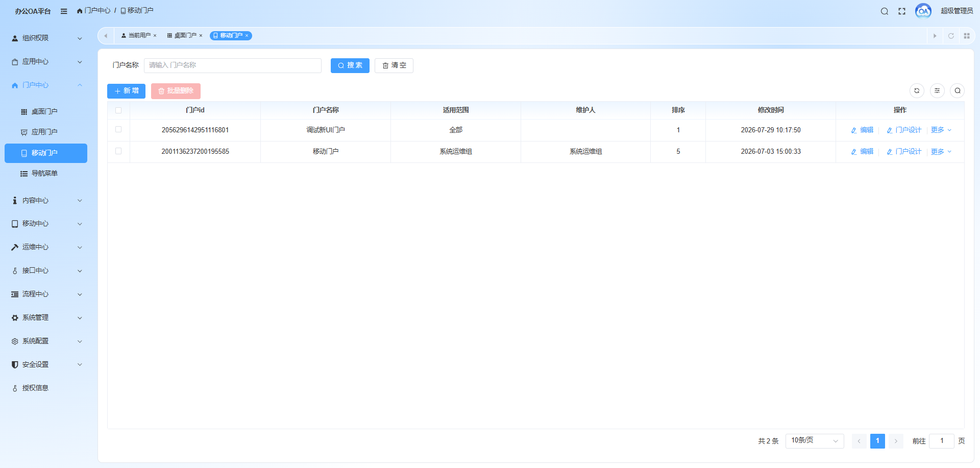Click cell 2001136237200195585

[x=195, y=151]
